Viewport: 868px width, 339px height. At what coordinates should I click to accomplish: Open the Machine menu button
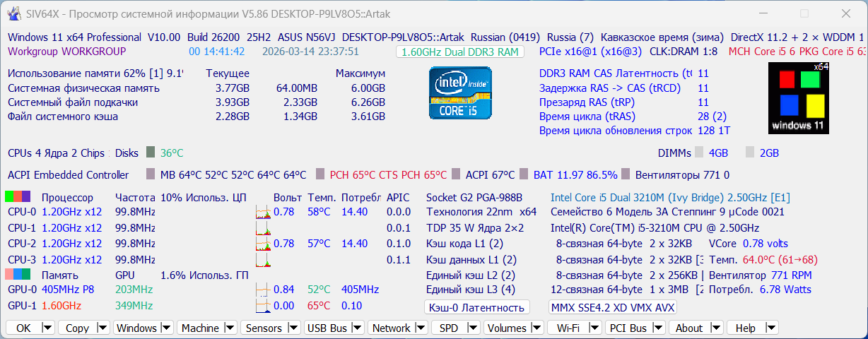click(200, 328)
